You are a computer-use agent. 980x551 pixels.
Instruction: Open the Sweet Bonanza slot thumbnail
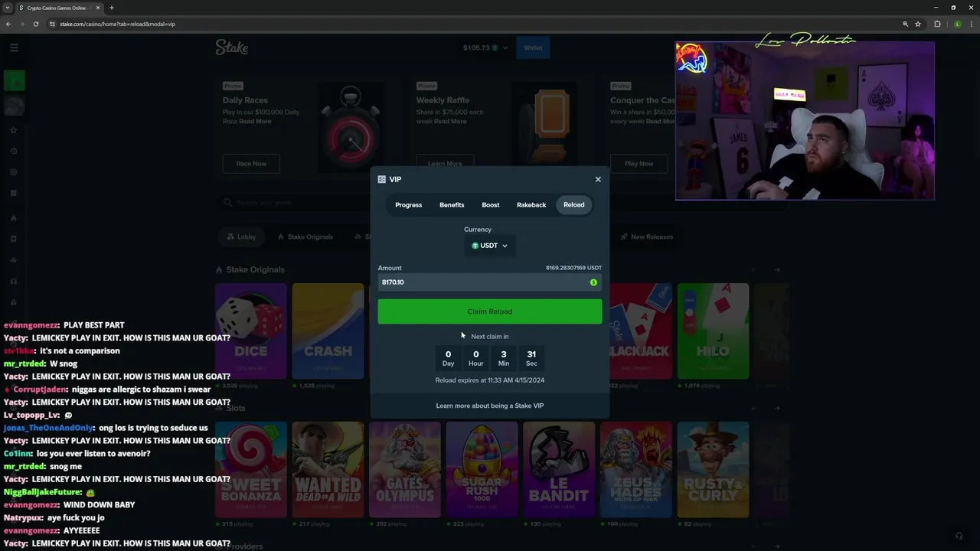[251, 469]
